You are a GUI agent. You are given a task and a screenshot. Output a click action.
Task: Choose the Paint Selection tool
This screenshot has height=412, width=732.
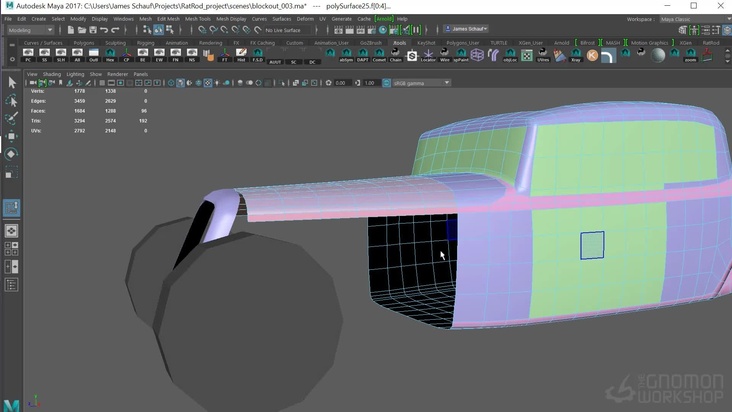click(11, 118)
